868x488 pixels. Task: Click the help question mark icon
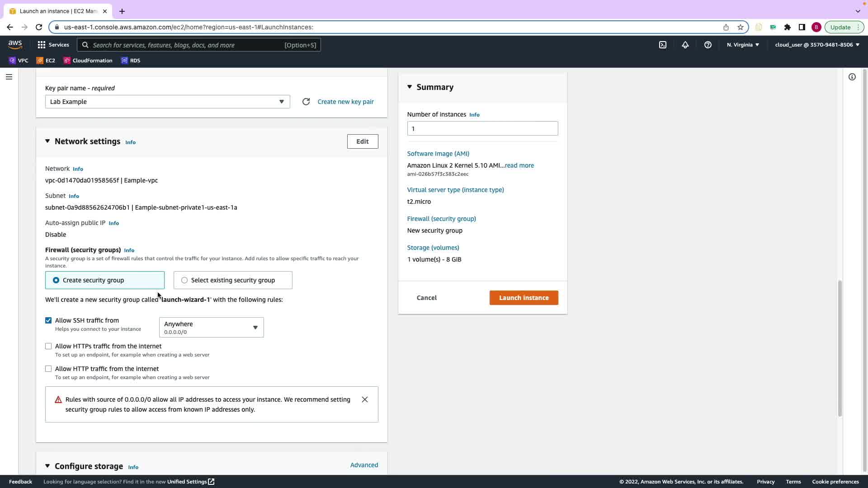(x=708, y=45)
